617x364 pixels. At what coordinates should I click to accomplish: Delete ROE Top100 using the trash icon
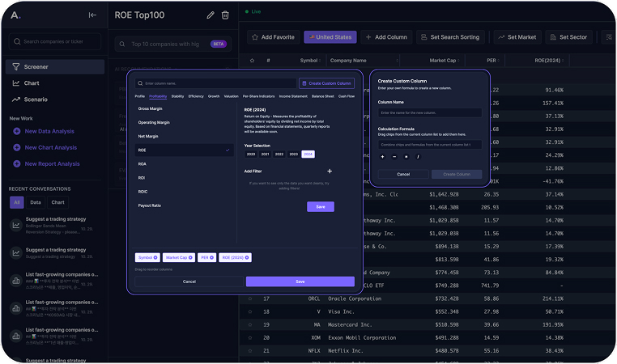point(225,15)
